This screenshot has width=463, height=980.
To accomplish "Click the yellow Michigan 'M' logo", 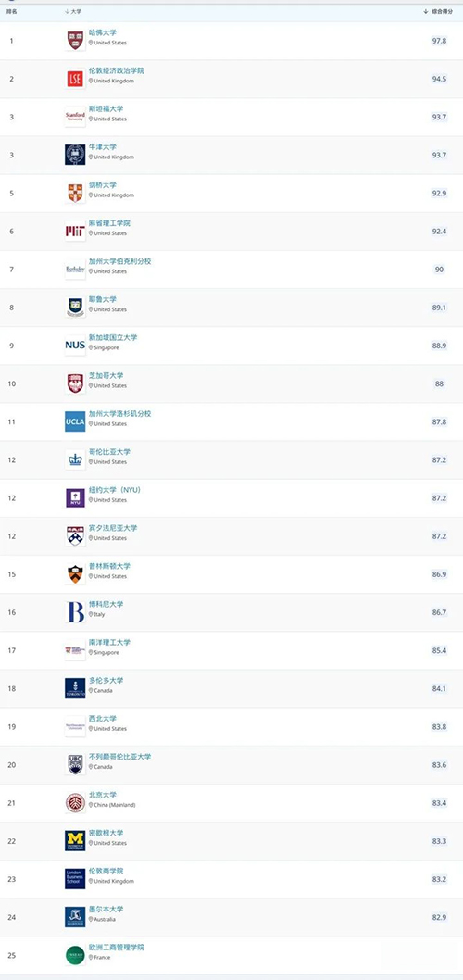I will pyautogui.click(x=75, y=841).
